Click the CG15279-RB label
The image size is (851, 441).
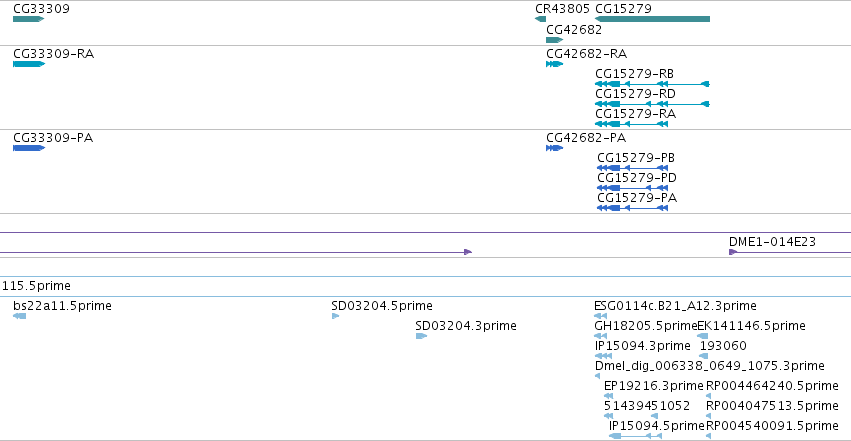634,74
